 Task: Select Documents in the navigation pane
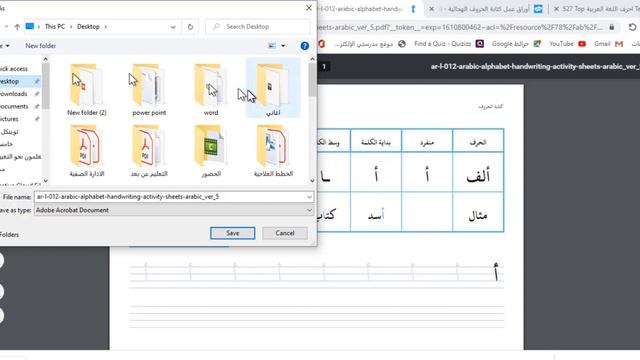(20, 106)
